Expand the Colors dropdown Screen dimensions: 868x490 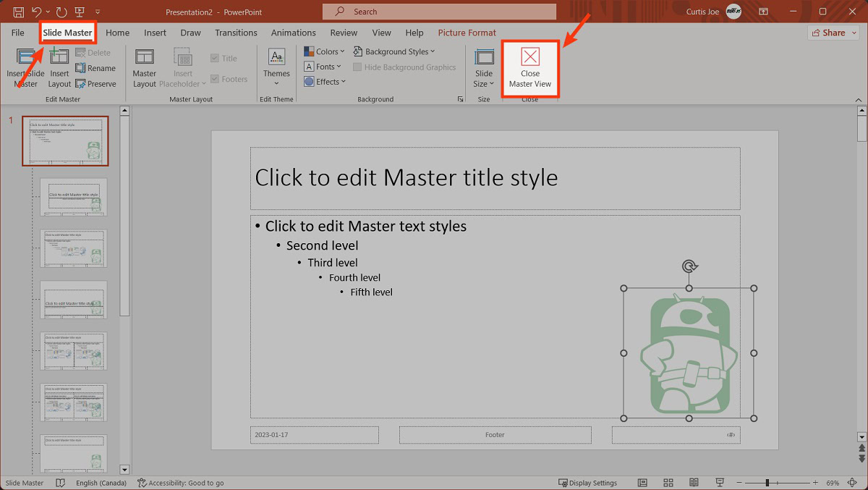[x=325, y=51]
